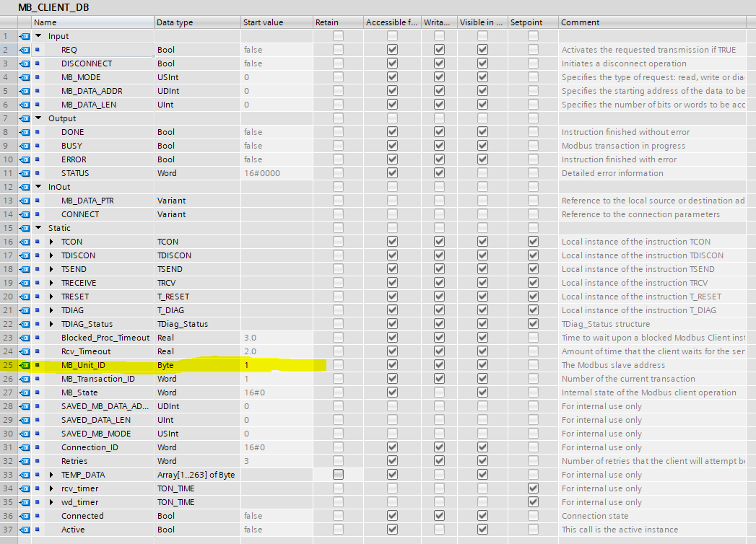
Task: Click the tag icon in the Connection_ID row
Action: click(24, 447)
